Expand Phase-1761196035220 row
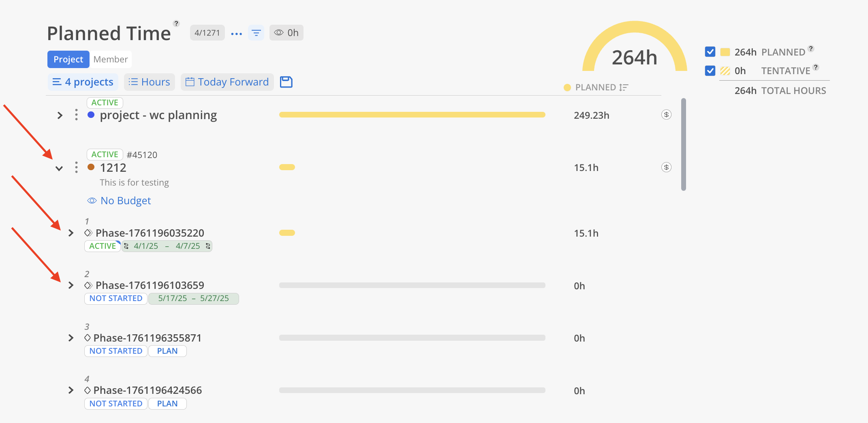Screen dimensions: 868x423 [x=71, y=233]
